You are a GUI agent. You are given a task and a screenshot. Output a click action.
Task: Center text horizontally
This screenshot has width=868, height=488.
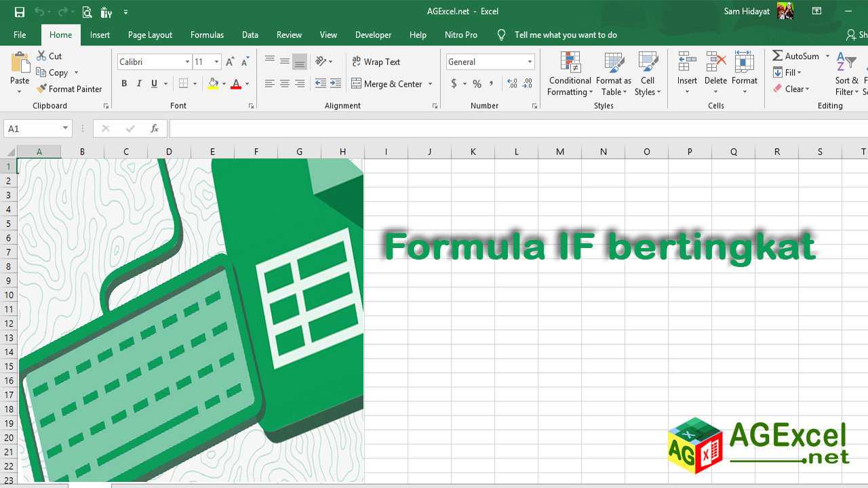point(285,83)
